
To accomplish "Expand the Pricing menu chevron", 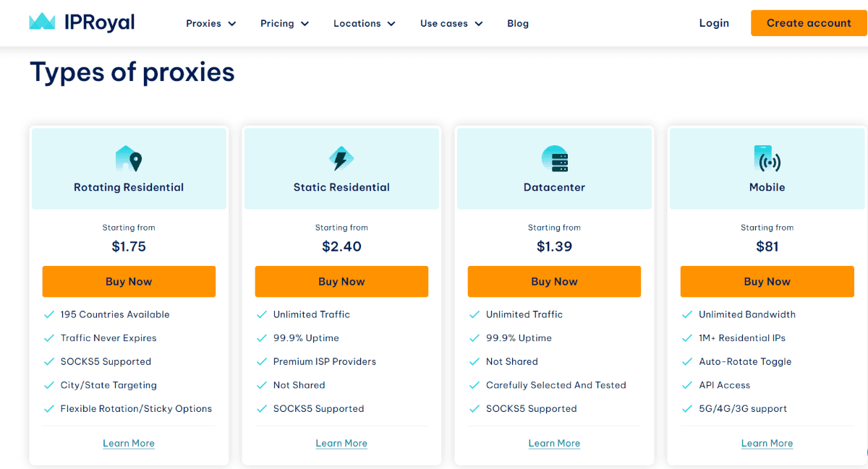I will pos(305,24).
